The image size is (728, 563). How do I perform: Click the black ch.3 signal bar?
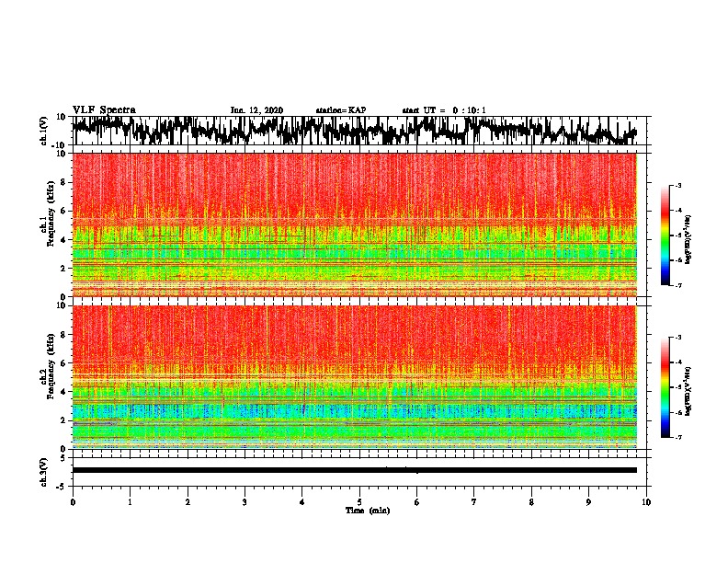(354, 470)
